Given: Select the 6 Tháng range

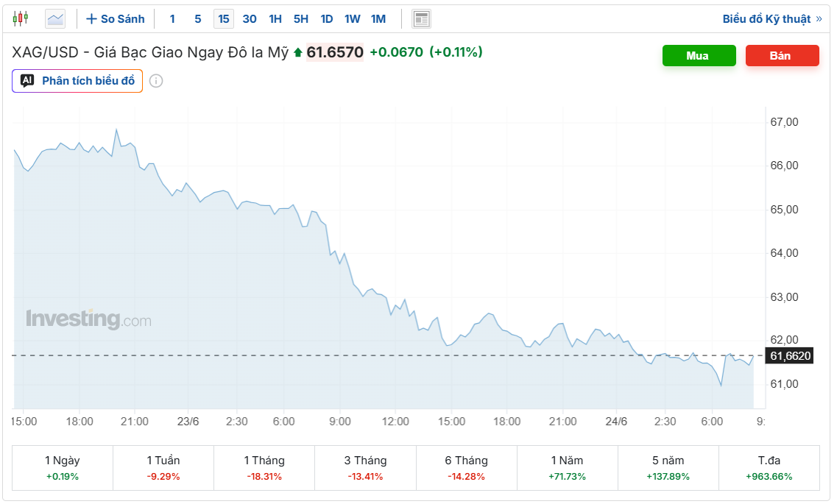Looking at the screenshot, I should 467,468.
